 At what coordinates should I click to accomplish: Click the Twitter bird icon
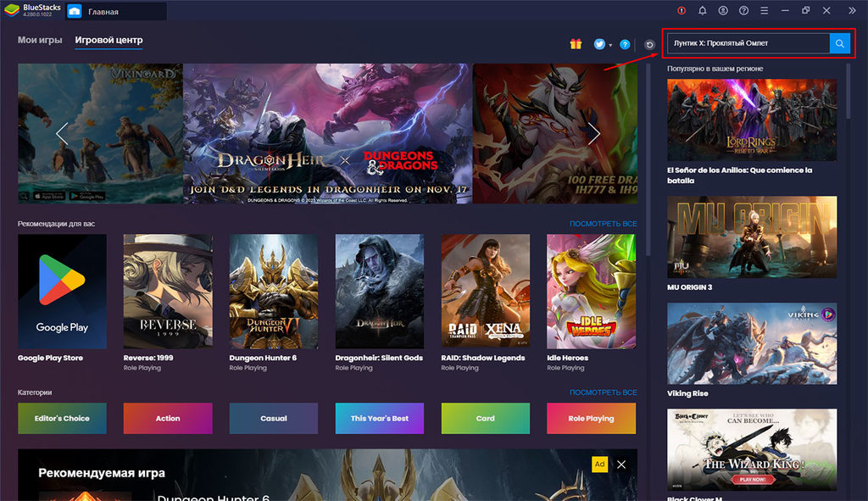pyautogui.click(x=599, y=44)
